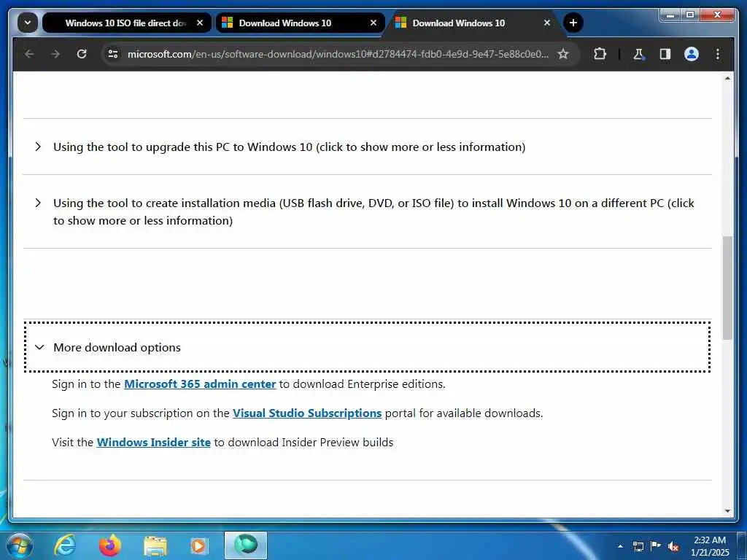The image size is (747, 560).
Task: Click text 'portal for available downloads.'
Action: [464, 413]
